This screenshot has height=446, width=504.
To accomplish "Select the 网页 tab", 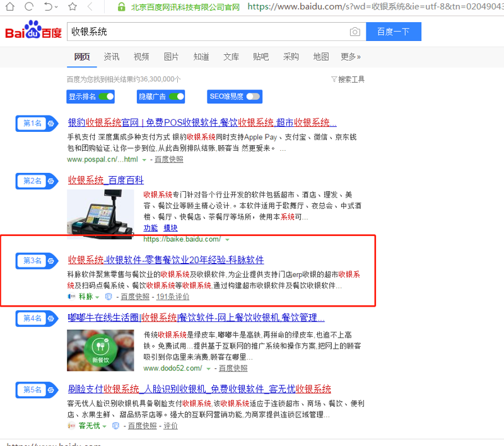I will click(x=82, y=57).
